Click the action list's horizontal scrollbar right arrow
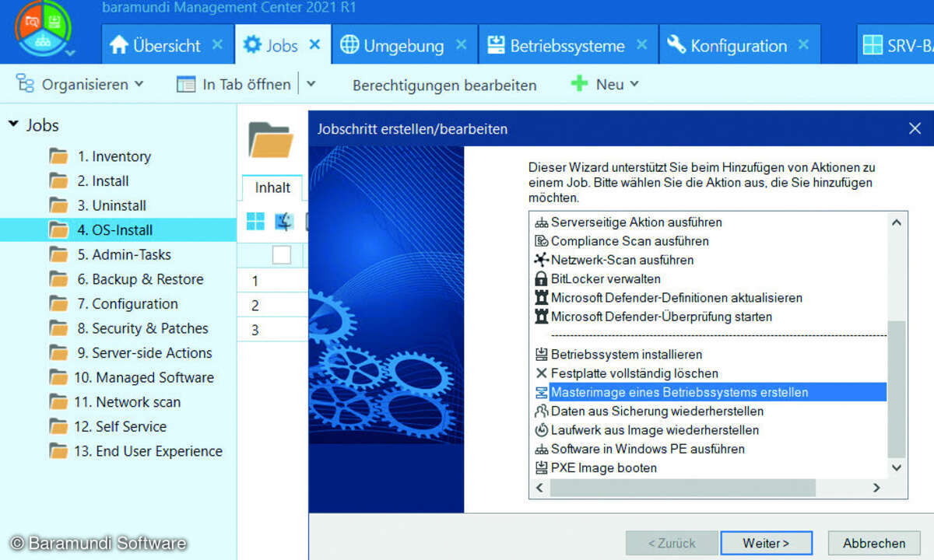 click(x=876, y=488)
